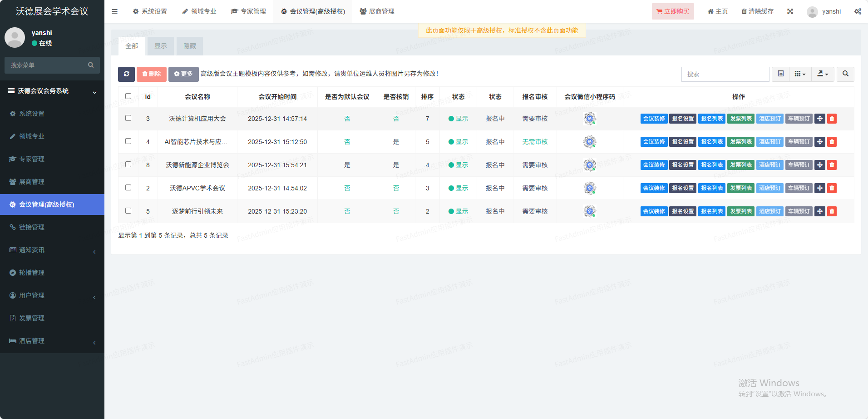This screenshot has height=419, width=868.
Task: Click the 立即购买 button
Action: pyautogui.click(x=673, y=11)
